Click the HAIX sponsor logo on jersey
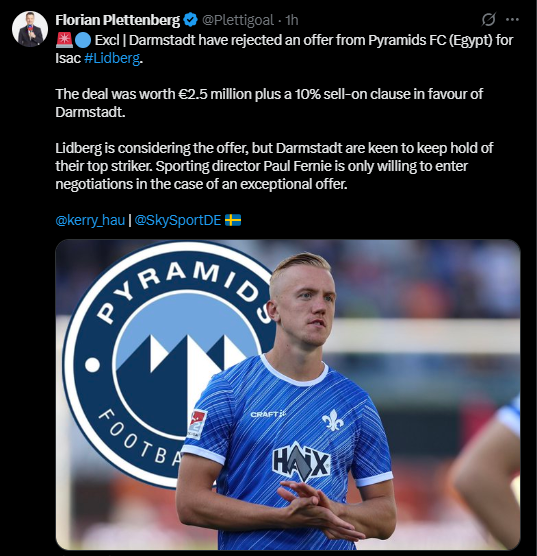Screen dimensions: 537x556 [301, 462]
